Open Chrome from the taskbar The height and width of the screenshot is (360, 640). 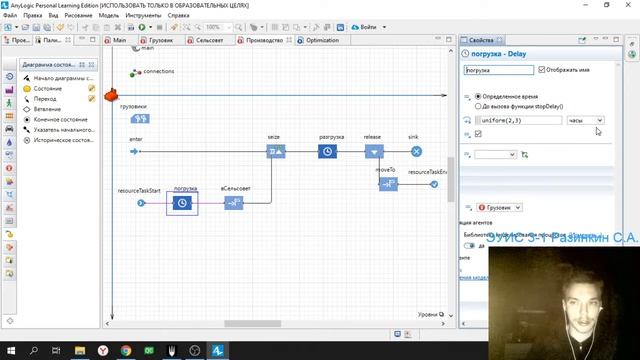tap(126, 351)
